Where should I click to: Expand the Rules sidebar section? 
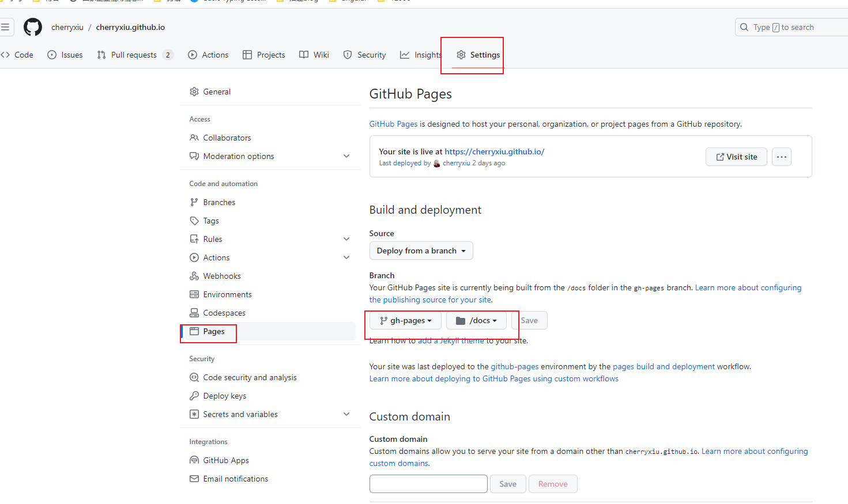tap(346, 239)
